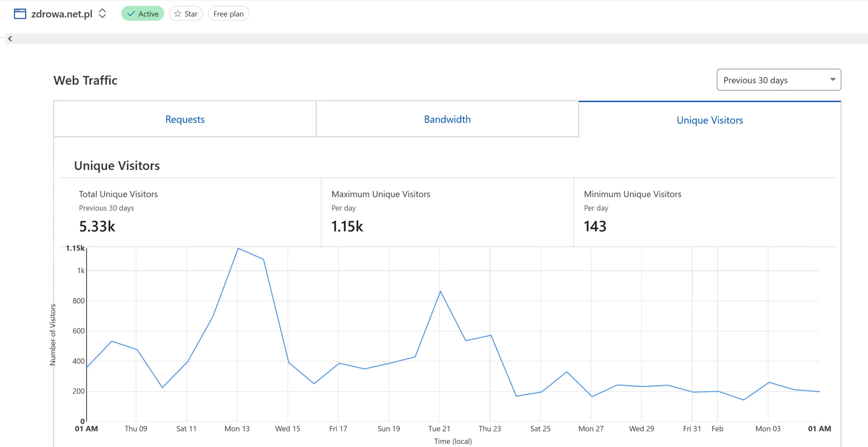Switch to the Bandwidth tab
Image resolution: width=868 pixels, height=447 pixels.
tap(447, 119)
